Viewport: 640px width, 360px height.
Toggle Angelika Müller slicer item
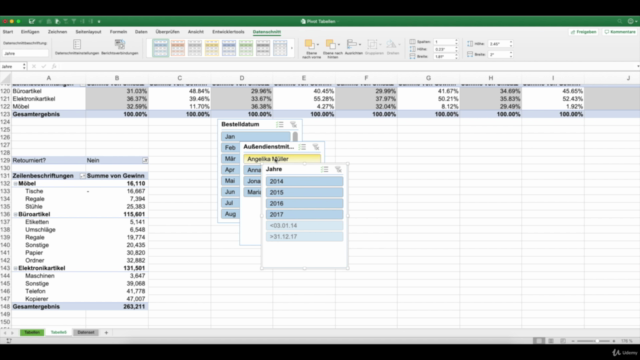[282, 159]
